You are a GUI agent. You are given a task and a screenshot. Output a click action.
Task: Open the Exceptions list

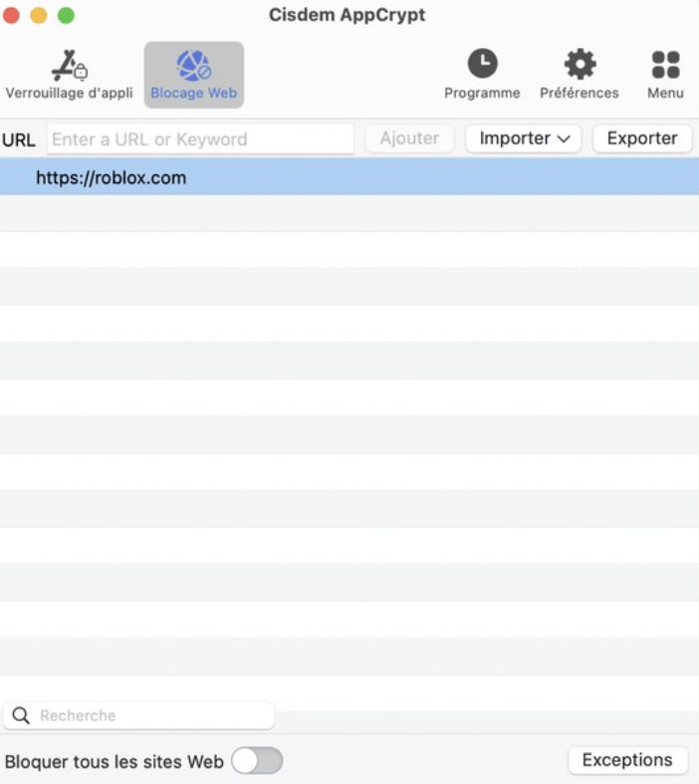pos(627,760)
